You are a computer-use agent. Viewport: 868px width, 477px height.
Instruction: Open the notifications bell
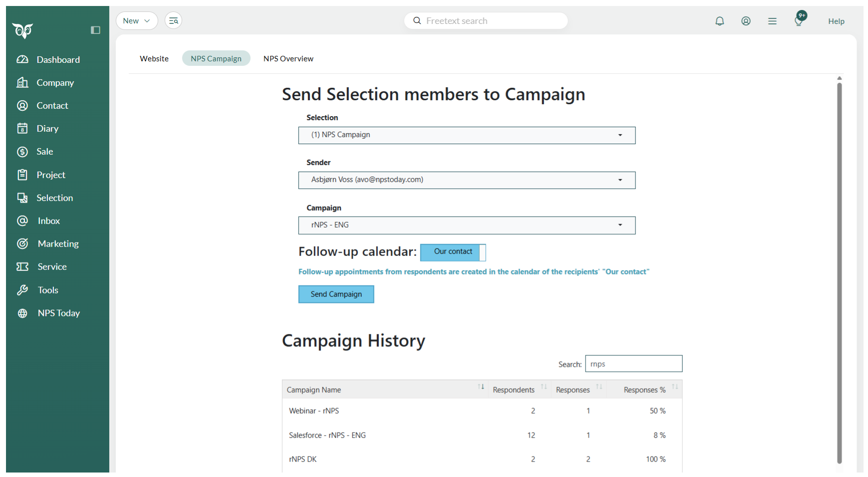tap(719, 21)
